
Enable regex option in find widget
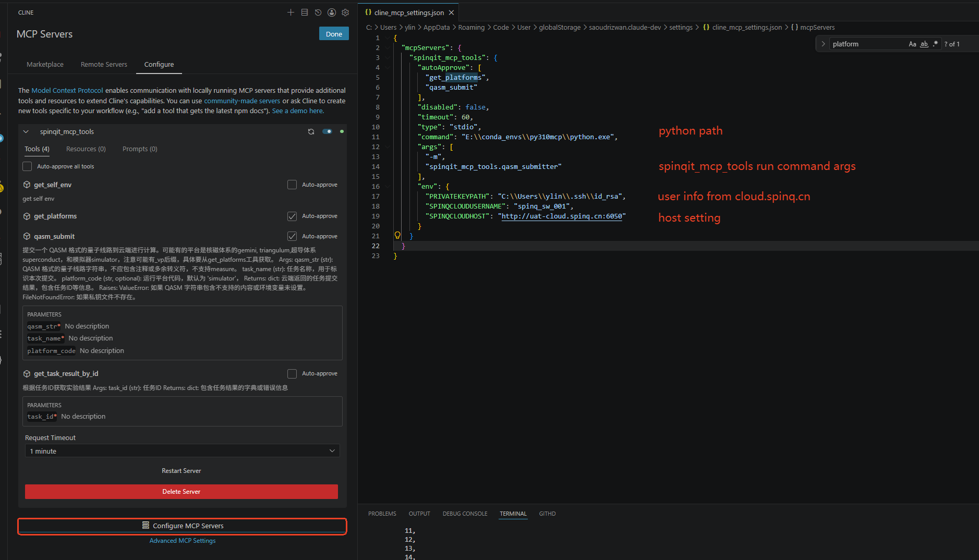(x=935, y=44)
